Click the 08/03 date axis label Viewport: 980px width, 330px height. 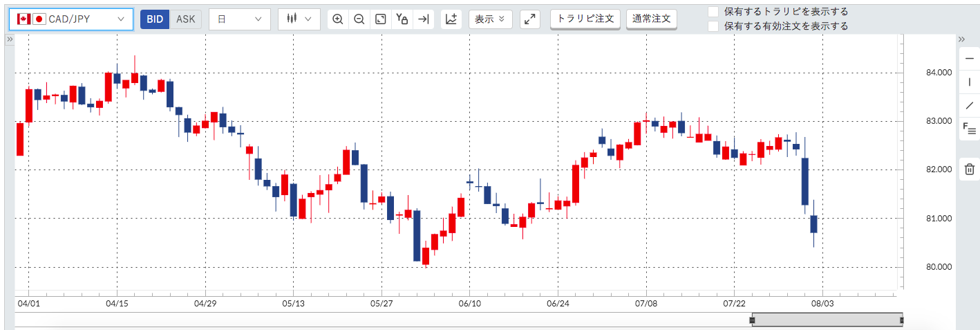click(822, 304)
